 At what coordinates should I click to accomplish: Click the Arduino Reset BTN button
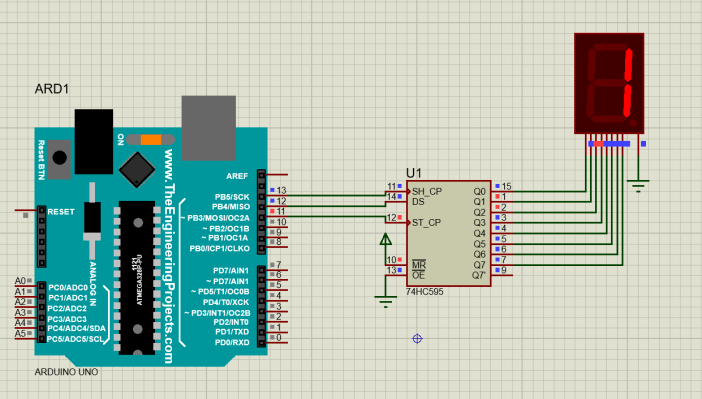(x=59, y=159)
